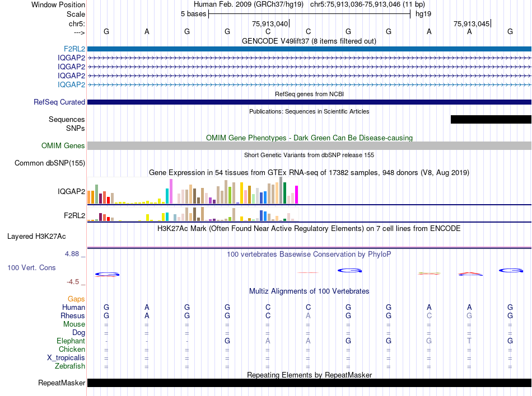Click the RefSeq Curated track label

click(x=59, y=102)
